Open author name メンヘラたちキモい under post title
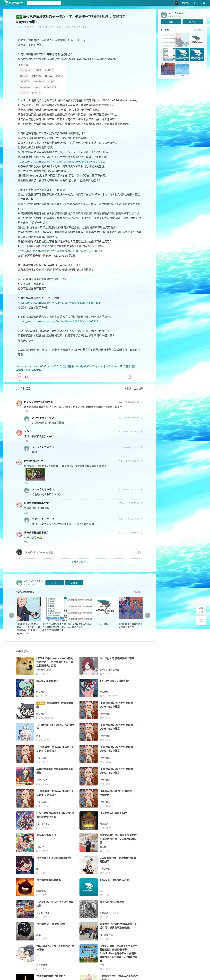 26,27
